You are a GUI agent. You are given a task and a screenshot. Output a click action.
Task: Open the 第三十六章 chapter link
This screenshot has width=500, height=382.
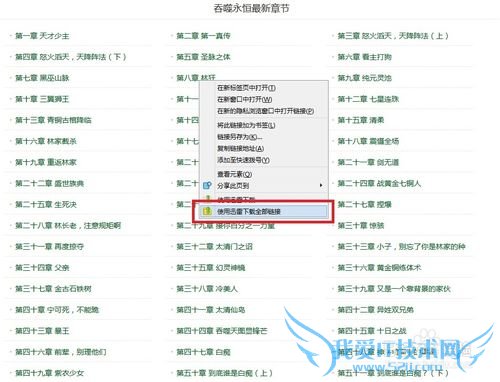pyautogui.click(x=379, y=268)
